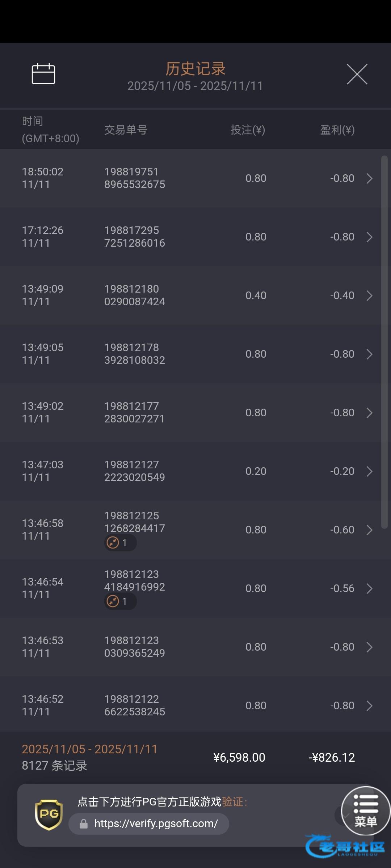Tap the PG shield logo icon

pyautogui.click(x=49, y=814)
